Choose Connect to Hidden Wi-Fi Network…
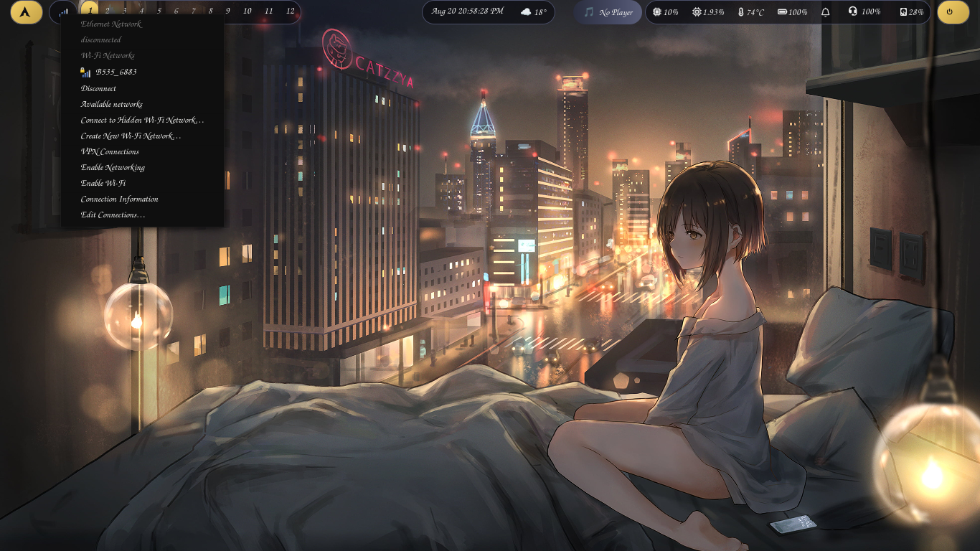 pos(142,120)
